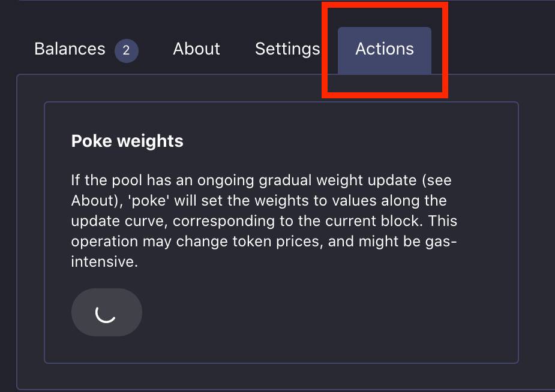The image size is (555, 392).
Task: Click the highlighted Actions tab
Action: click(x=384, y=49)
